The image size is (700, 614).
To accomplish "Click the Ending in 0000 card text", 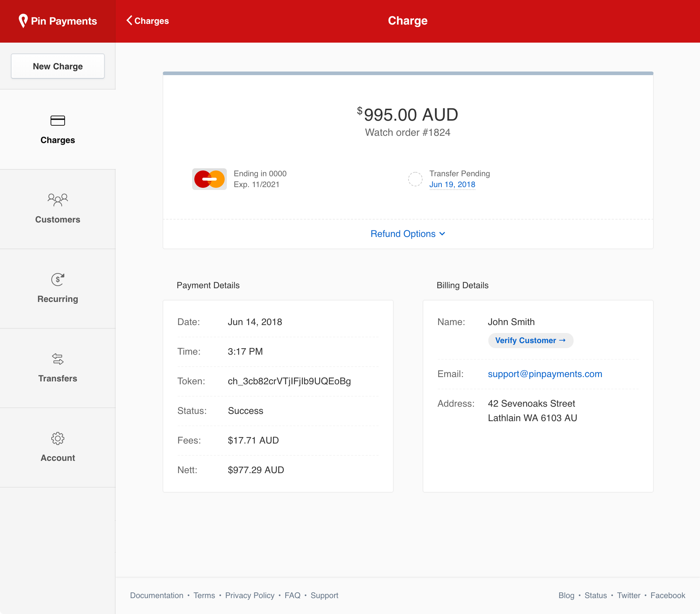I will [x=260, y=174].
